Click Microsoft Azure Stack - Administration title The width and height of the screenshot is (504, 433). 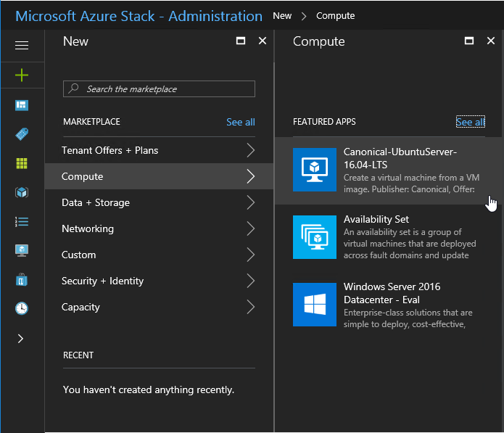pos(139,16)
